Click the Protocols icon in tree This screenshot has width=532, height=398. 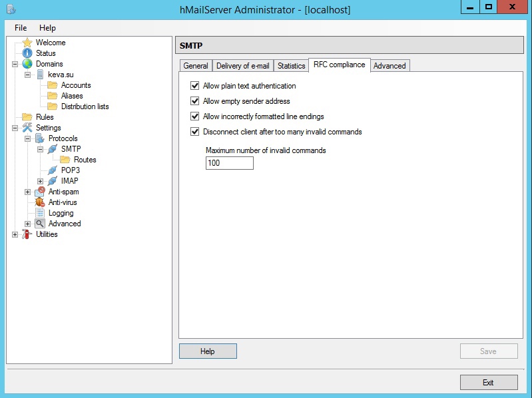coord(40,138)
